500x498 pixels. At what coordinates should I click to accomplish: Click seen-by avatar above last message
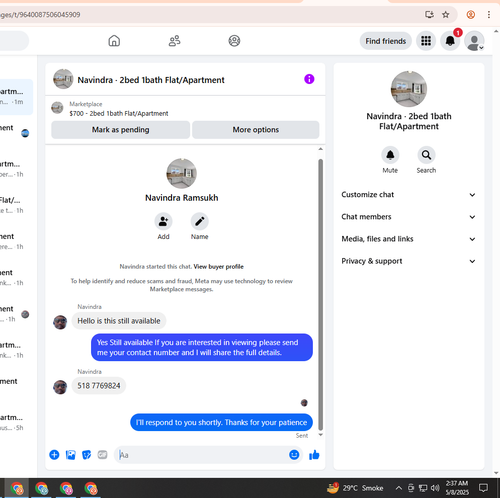point(304,403)
